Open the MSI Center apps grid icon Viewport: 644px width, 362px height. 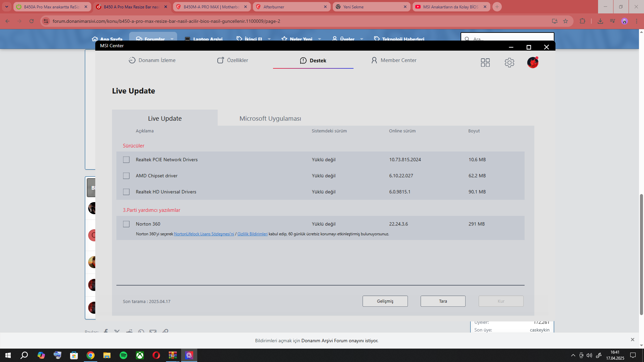point(485,63)
